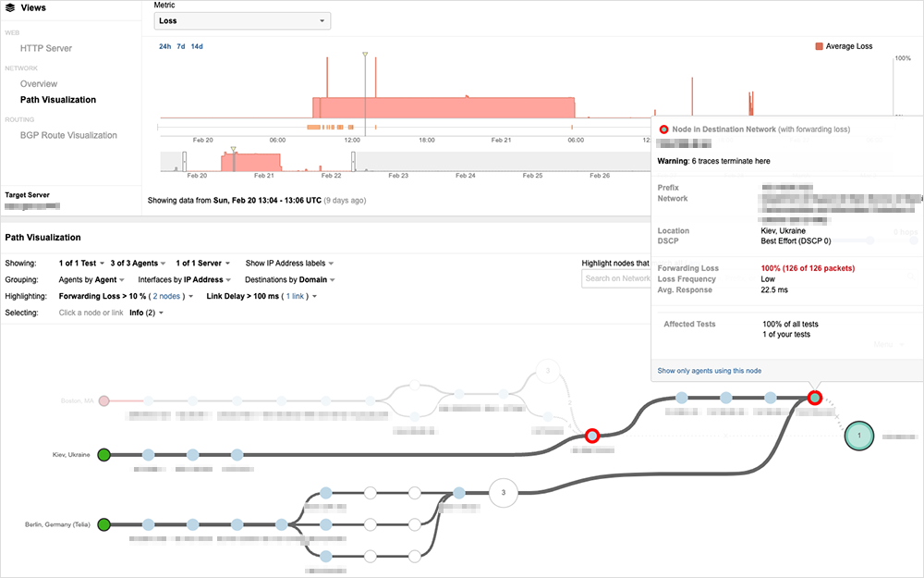
Task: Click the teal destination node labeled 1
Action: click(859, 435)
